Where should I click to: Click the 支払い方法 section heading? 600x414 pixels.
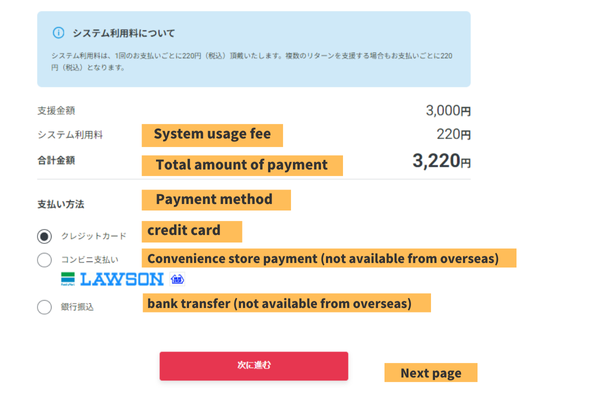tap(60, 204)
